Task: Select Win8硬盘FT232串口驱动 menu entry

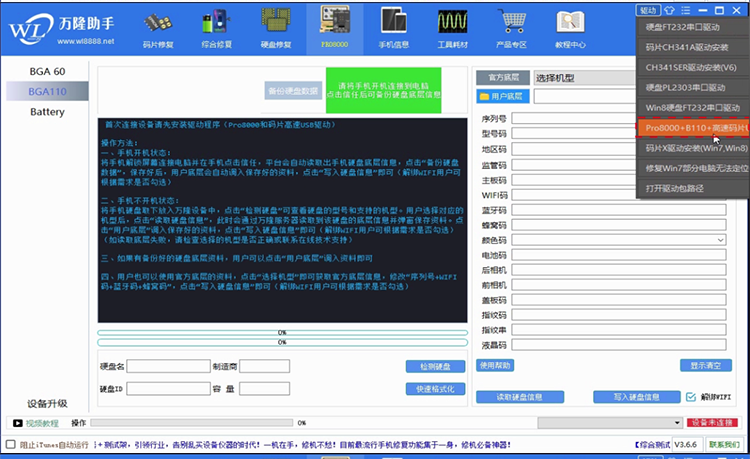Action: pos(693,108)
